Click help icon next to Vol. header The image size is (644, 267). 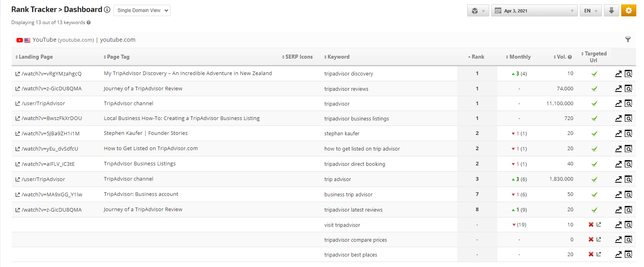(x=570, y=57)
